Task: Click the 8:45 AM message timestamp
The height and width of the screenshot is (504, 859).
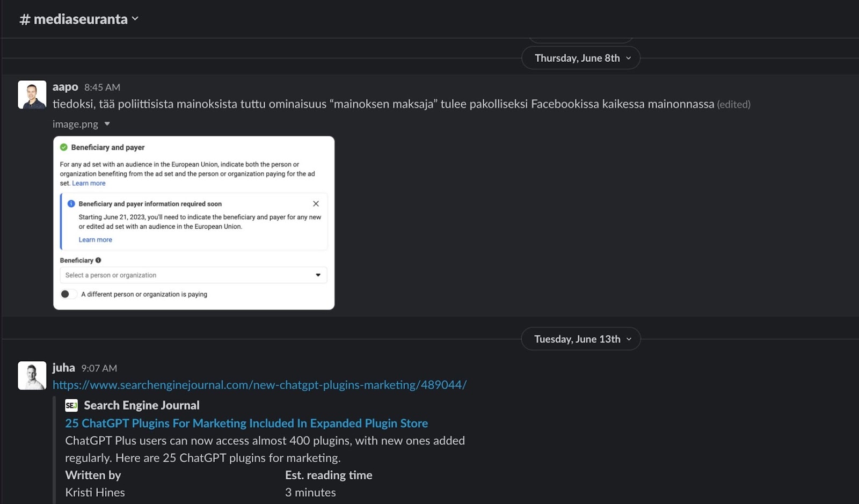Action: [x=102, y=87]
